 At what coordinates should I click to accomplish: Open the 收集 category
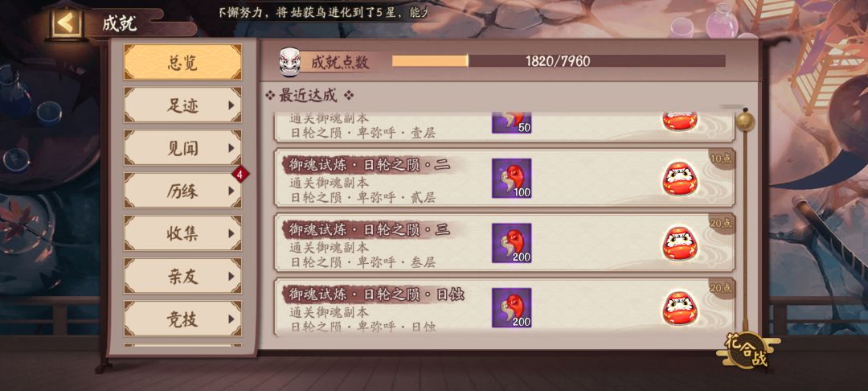(x=182, y=233)
